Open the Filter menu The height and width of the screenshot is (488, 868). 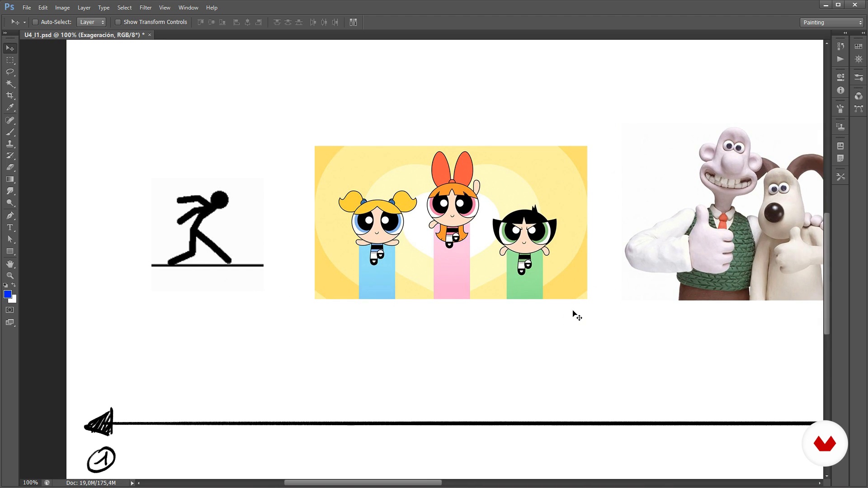(146, 8)
